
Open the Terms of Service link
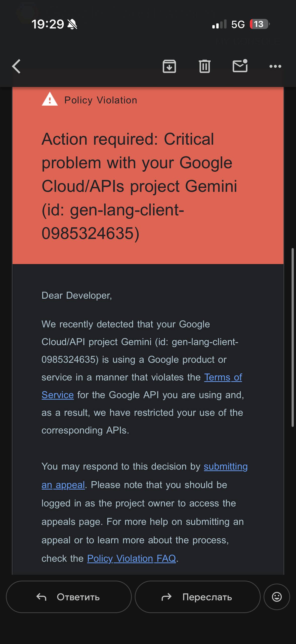(223, 377)
